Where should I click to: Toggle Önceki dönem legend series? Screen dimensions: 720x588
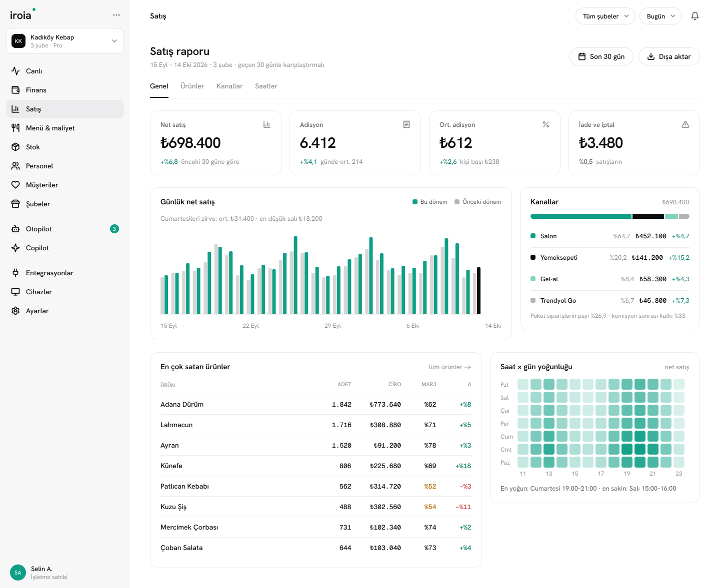tap(478, 202)
